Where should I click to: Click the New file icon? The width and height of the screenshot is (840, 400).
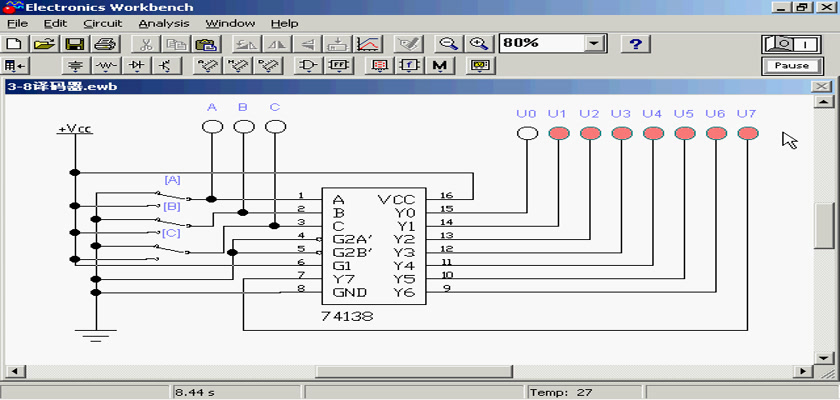click(x=15, y=44)
